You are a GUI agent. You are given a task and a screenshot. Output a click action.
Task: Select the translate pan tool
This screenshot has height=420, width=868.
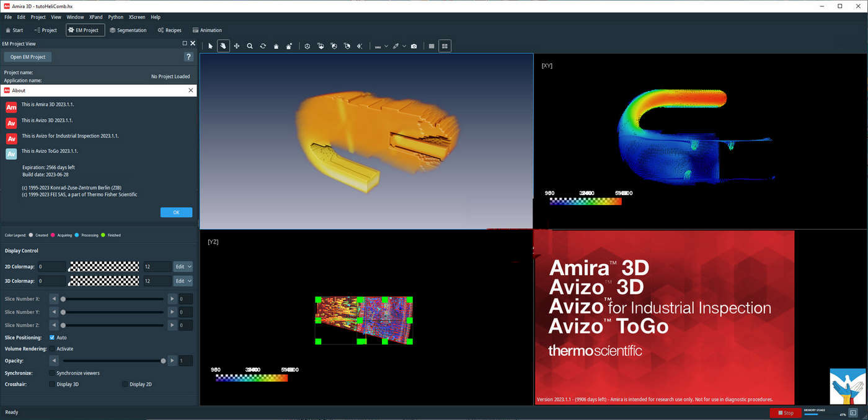click(x=237, y=46)
